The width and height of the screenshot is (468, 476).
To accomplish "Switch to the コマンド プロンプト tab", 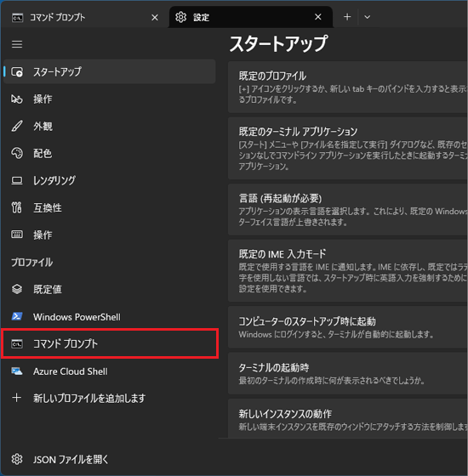I will point(85,17).
